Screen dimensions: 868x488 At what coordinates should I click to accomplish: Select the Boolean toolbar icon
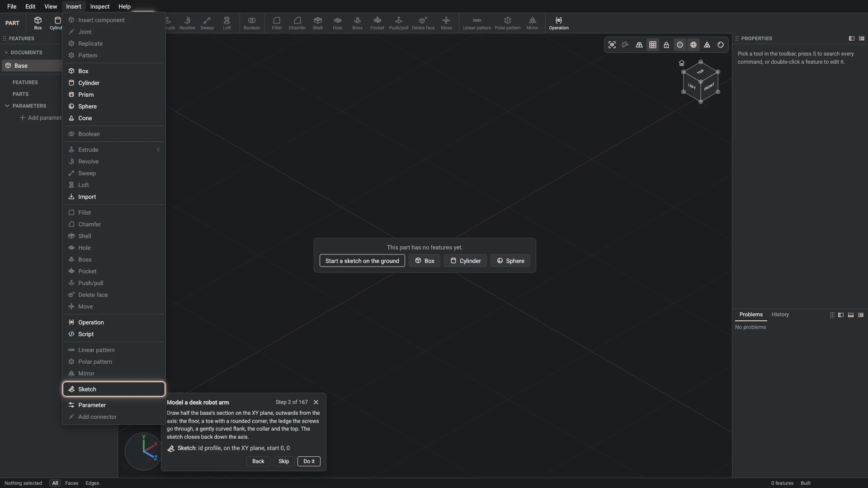tap(252, 23)
